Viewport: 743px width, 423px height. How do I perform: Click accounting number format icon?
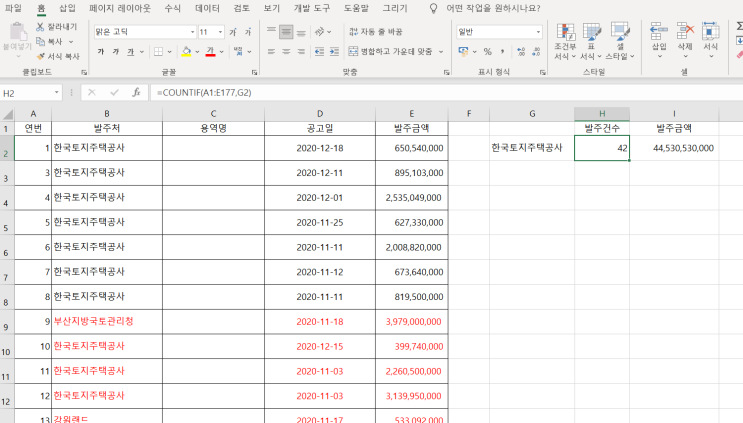tap(463, 52)
